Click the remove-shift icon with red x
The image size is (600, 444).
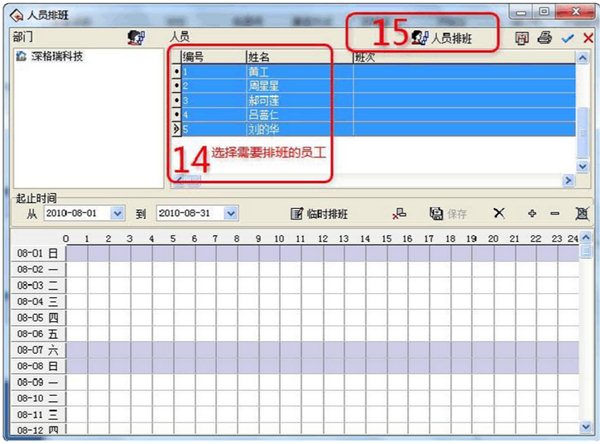(399, 214)
